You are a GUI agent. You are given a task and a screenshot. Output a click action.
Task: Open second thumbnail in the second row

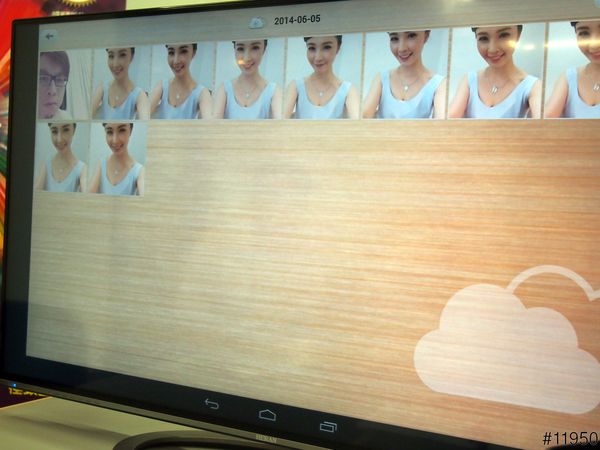pyautogui.click(x=117, y=158)
